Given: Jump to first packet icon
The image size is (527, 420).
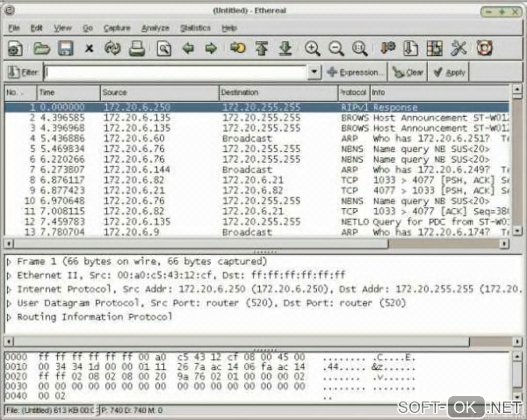Looking at the screenshot, I should click(x=262, y=49).
